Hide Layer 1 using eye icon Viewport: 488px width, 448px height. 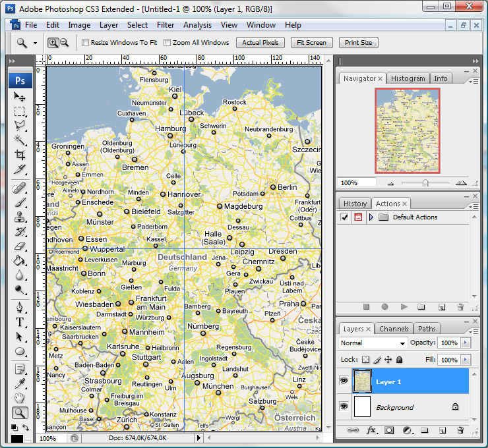tap(344, 381)
